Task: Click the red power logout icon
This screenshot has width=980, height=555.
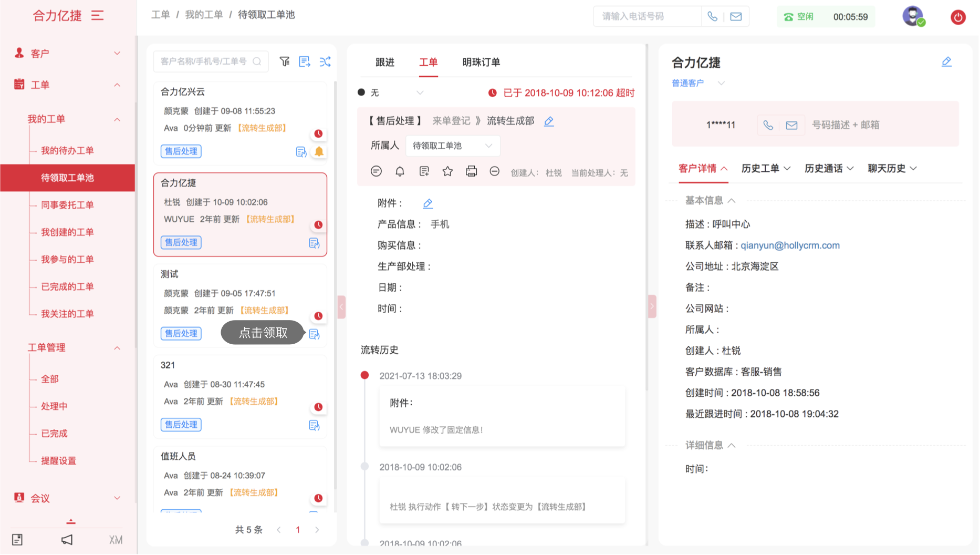Action: click(x=958, y=17)
